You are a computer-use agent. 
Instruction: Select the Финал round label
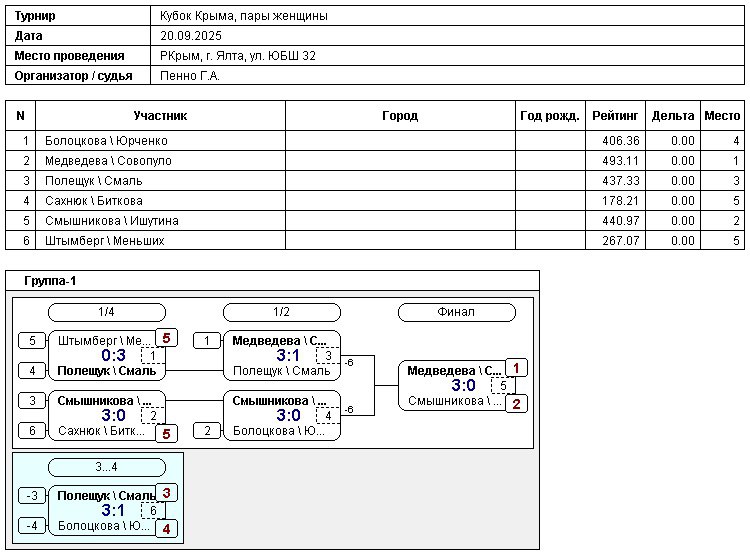click(x=456, y=312)
